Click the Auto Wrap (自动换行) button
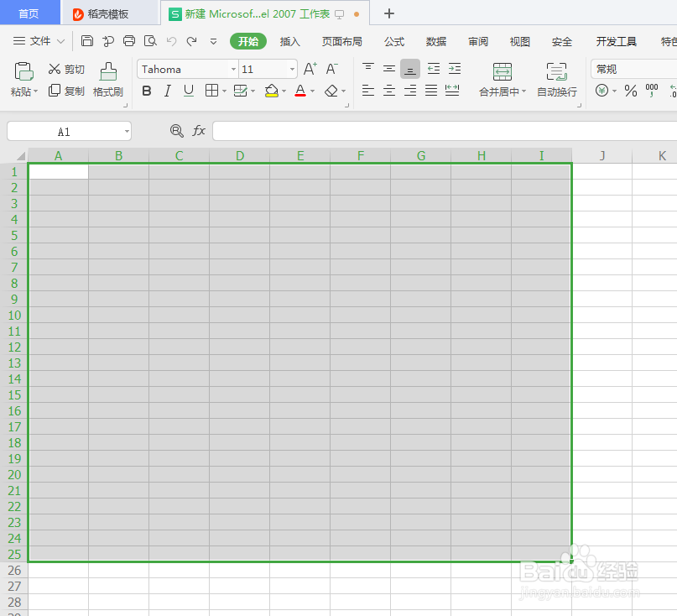677x616 pixels. [556, 80]
